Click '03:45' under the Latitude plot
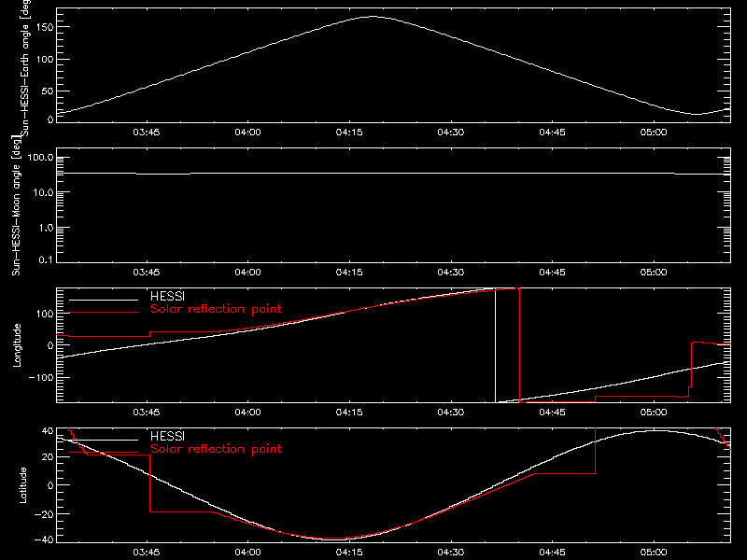Image resolution: width=747 pixels, height=560 pixels. [147, 552]
